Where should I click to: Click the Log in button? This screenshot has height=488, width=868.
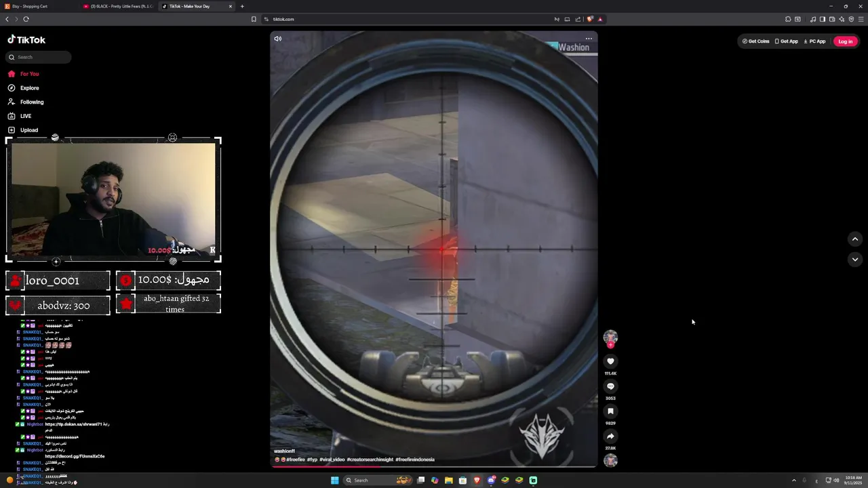coord(845,41)
